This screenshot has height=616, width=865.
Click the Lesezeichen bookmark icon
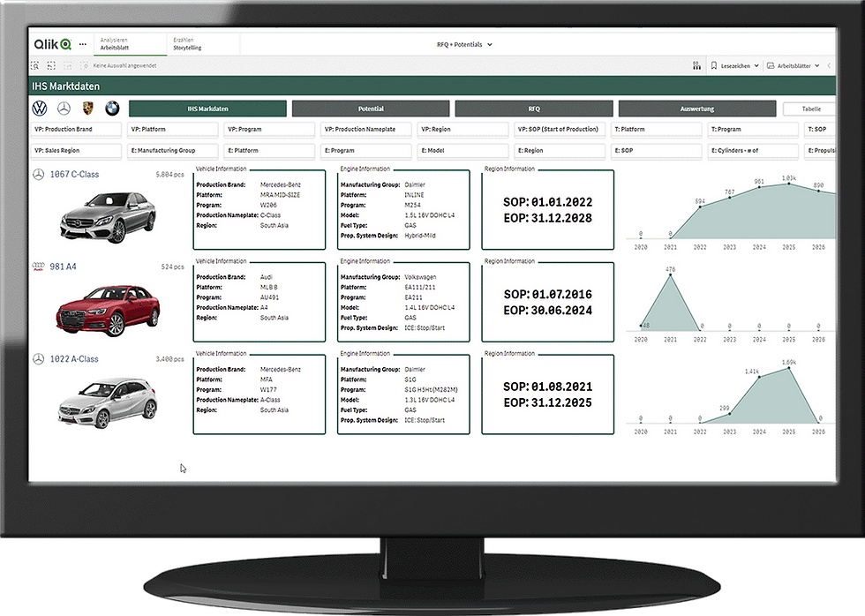tap(714, 65)
